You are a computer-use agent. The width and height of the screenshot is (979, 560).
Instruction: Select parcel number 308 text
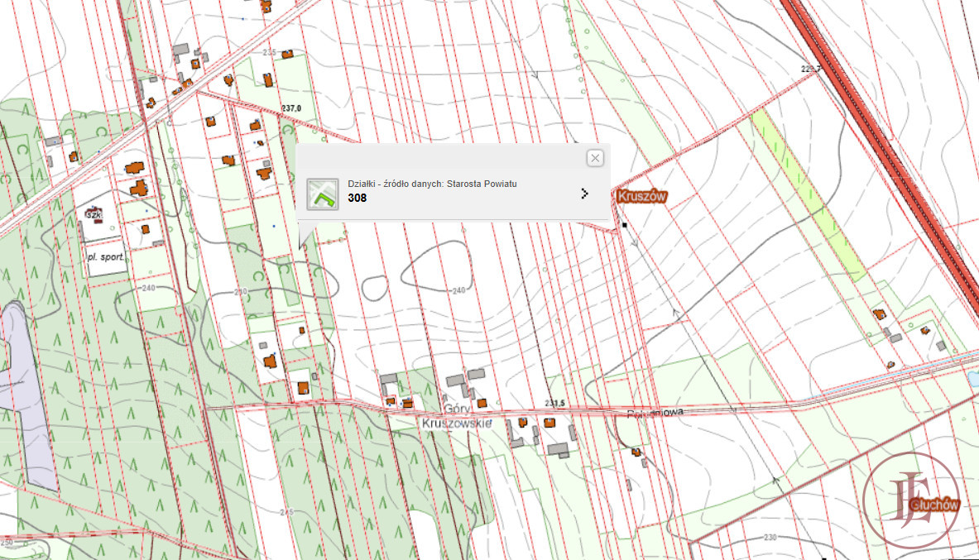click(x=358, y=199)
